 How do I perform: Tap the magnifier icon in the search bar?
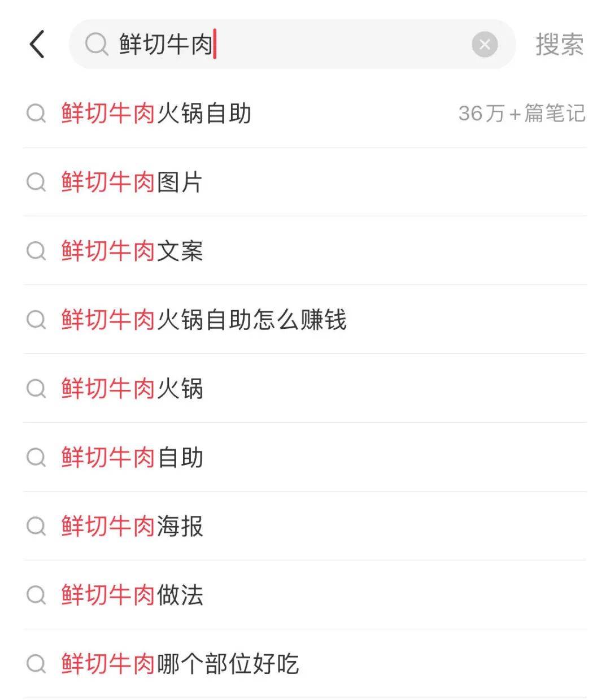(x=97, y=44)
